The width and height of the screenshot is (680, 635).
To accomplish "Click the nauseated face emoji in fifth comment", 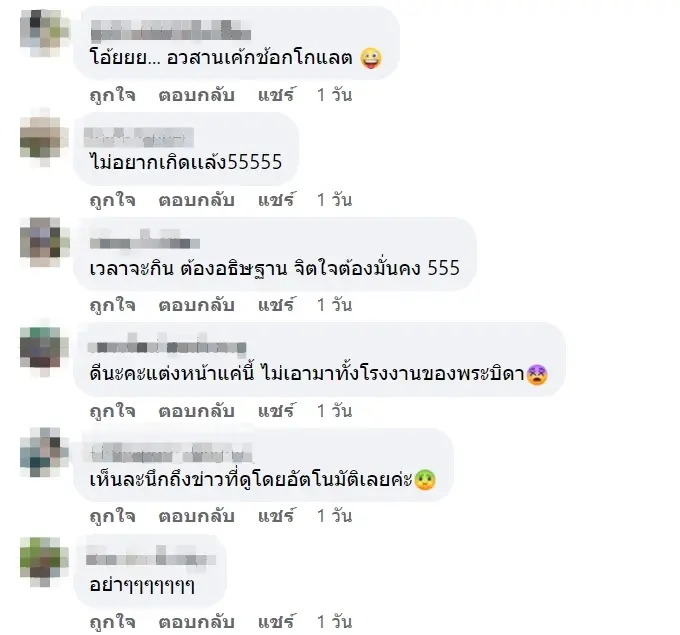I will click(425, 480).
